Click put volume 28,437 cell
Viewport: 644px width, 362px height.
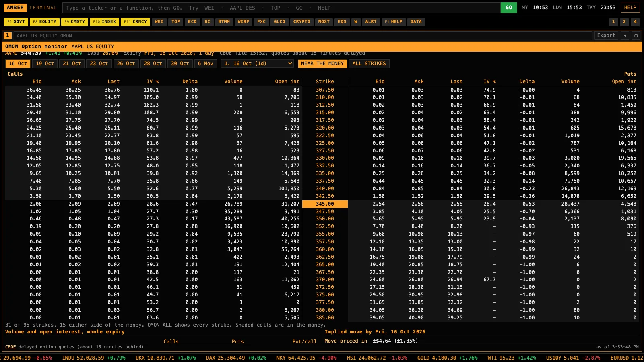[570, 204]
